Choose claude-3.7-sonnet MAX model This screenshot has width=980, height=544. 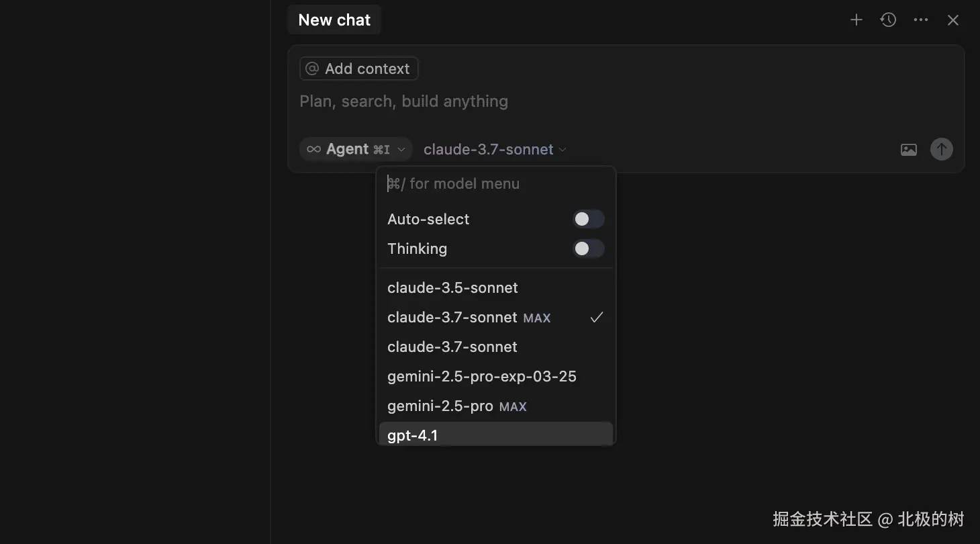[x=469, y=317]
